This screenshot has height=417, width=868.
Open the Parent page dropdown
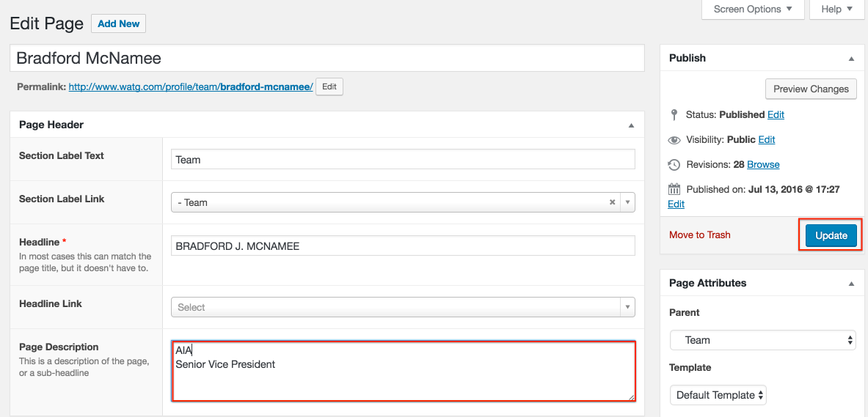pyautogui.click(x=762, y=340)
